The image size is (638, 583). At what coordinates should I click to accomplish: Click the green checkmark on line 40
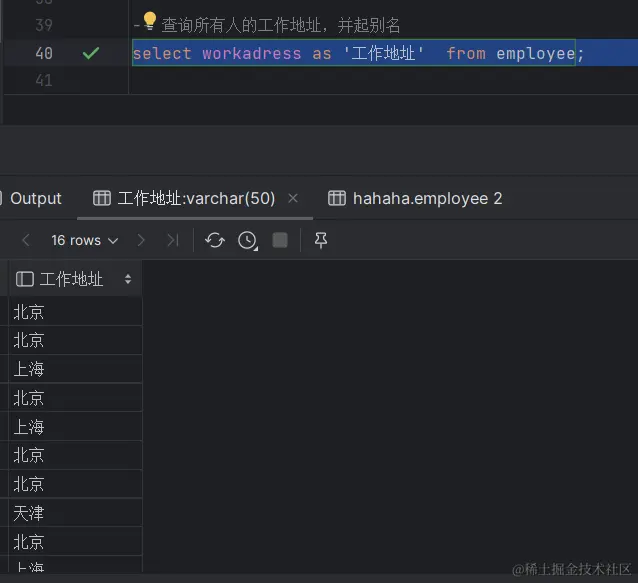coord(91,53)
